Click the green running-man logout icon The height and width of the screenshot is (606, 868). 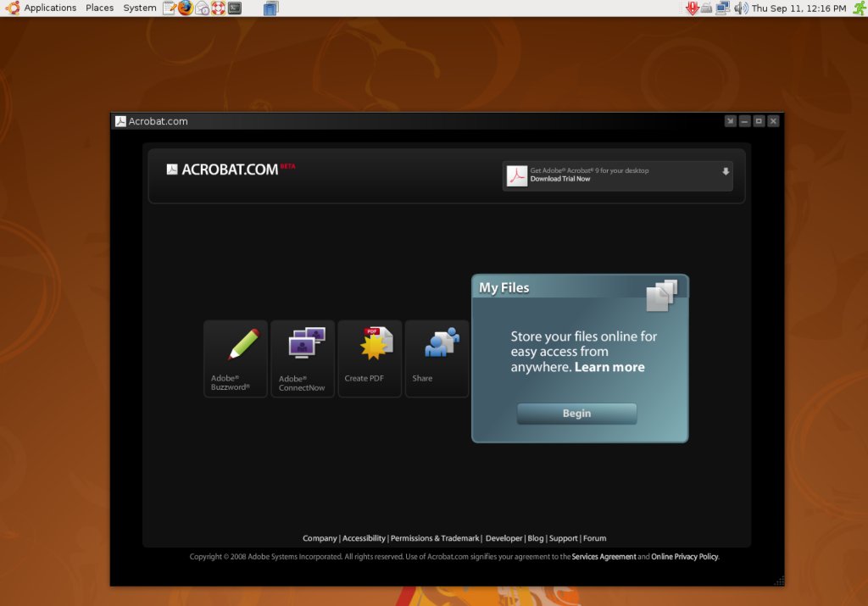pos(860,8)
